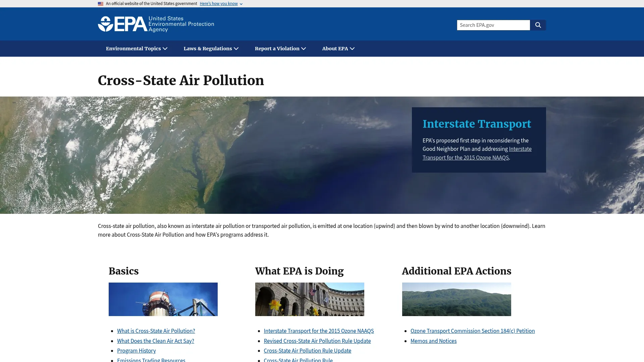
Task: Focus the Search EPA.gov input field
Action: point(493,25)
